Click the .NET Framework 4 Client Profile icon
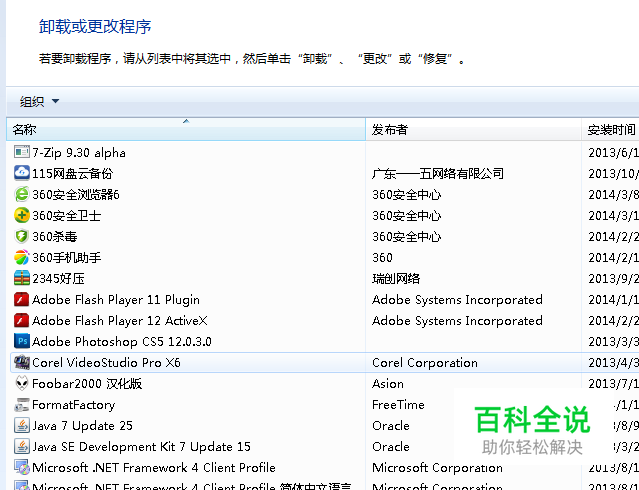The width and height of the screenshot is (639, 490). tap(22, 467)
